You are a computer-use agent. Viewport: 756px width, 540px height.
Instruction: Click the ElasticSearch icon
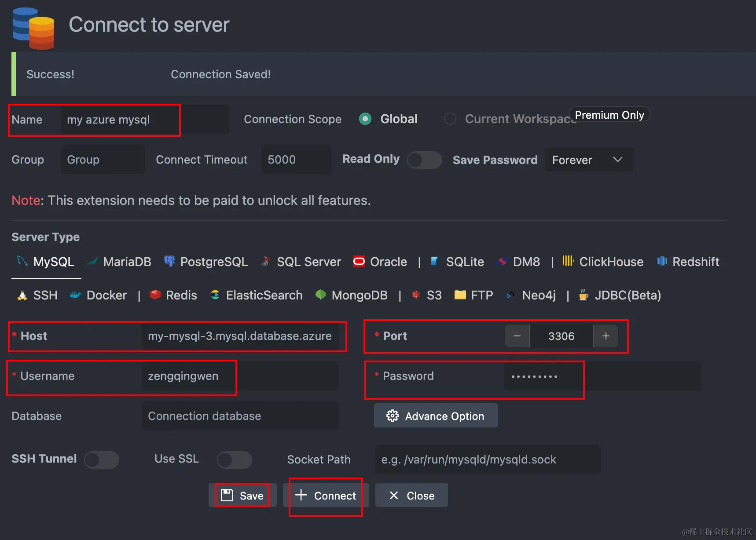[215, 295]
